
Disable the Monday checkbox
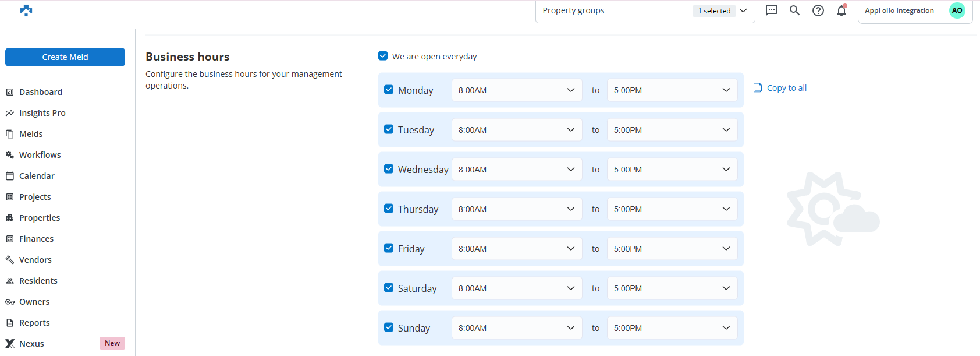(x=389, y=90)
